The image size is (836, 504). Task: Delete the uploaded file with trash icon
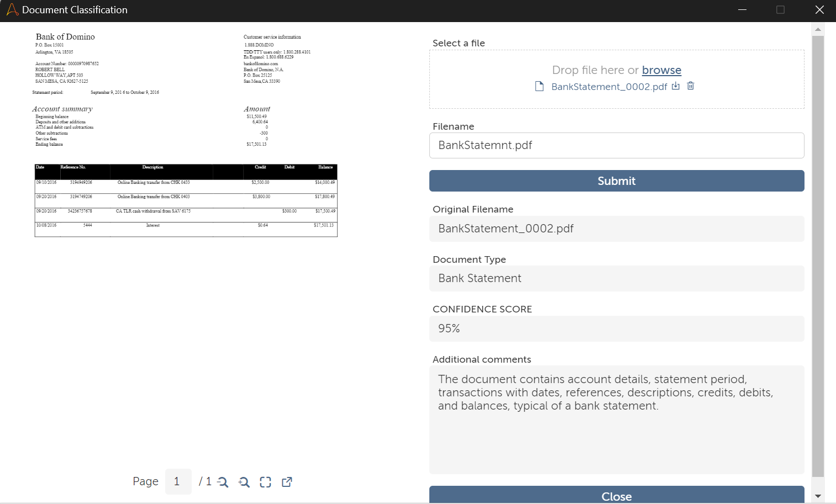691,86
